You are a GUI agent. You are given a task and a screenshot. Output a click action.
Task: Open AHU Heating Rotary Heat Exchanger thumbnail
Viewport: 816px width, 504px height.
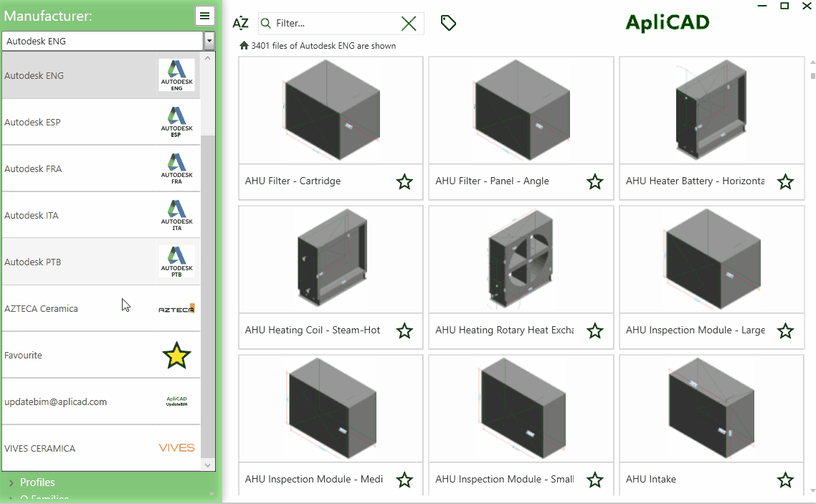[521, 260]
